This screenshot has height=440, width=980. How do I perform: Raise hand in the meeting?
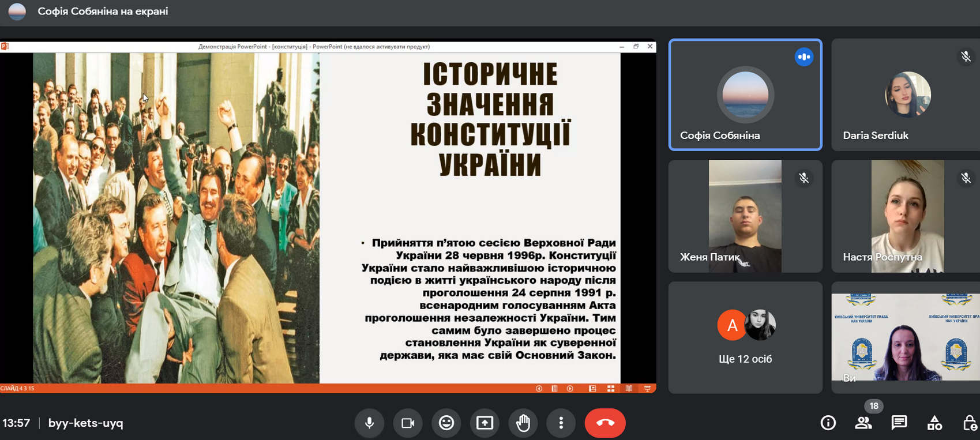tap(523, 423)
